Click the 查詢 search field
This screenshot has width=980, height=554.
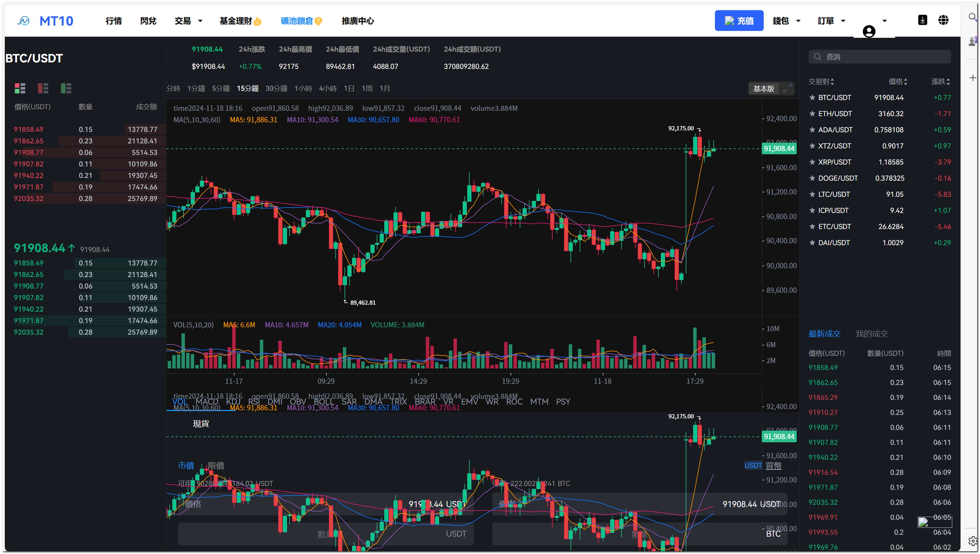tap(879, 57)
